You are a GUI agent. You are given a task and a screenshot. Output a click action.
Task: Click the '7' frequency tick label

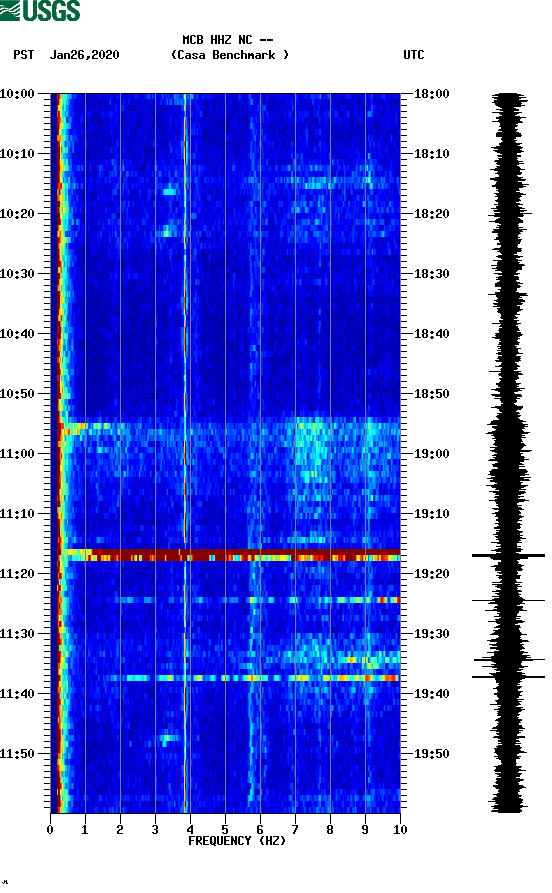tap(295, 830)
